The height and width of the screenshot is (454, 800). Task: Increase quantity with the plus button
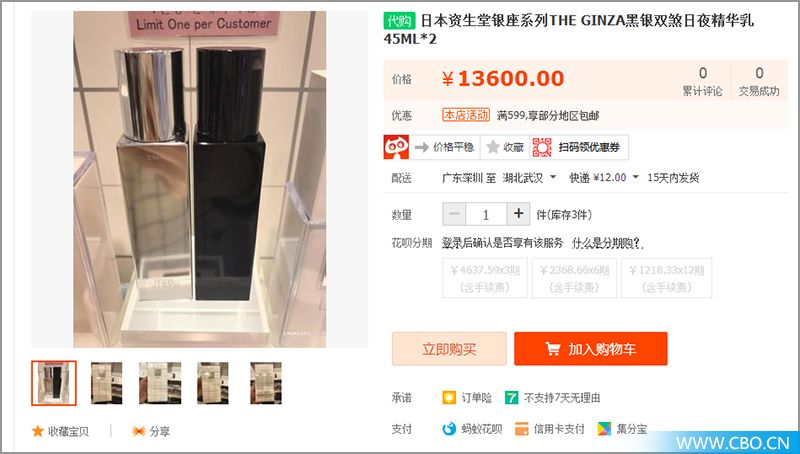click(518, 214)
